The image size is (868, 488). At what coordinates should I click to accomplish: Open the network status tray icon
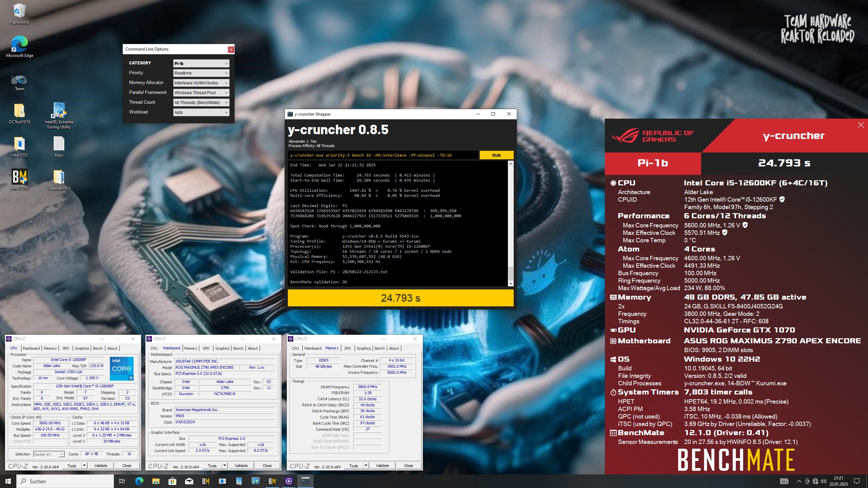[815, 481]
